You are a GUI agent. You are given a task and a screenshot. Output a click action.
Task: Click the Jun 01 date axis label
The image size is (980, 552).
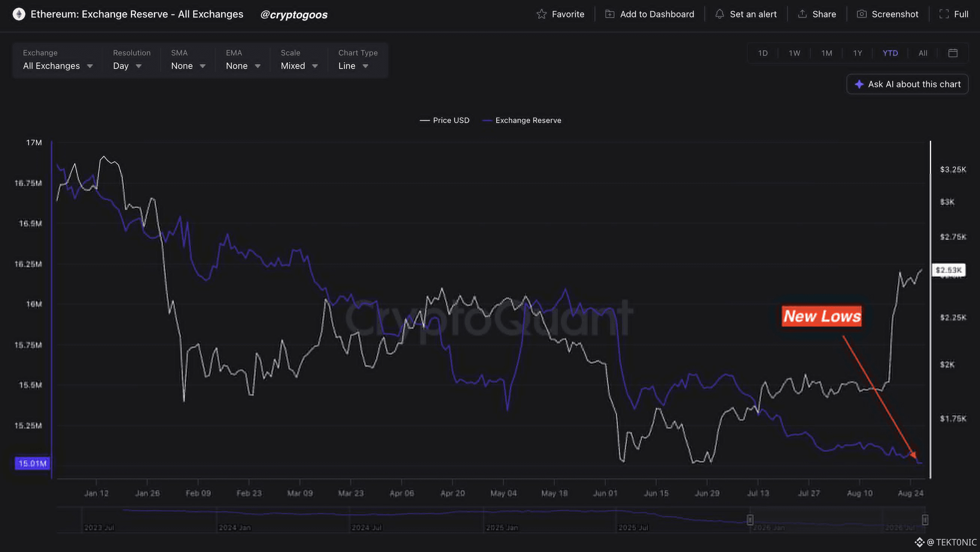pyautogui.click(x=605, y=493)
